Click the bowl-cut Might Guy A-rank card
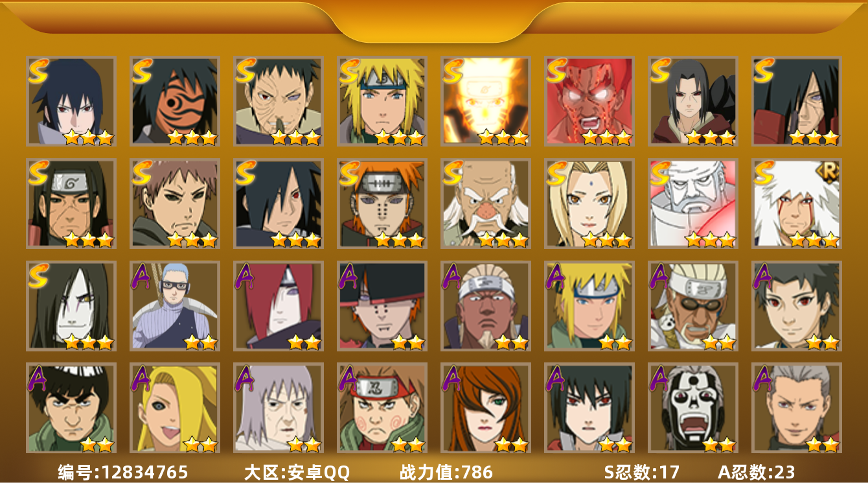Image resolution: width=868 pixels, height=483 pixels. (x=71, y=408)
